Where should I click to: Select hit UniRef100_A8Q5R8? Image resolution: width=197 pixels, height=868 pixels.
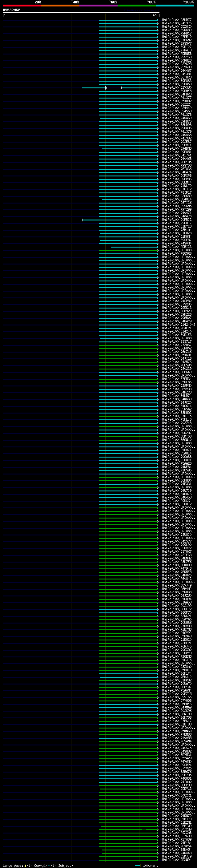point(176,253)
